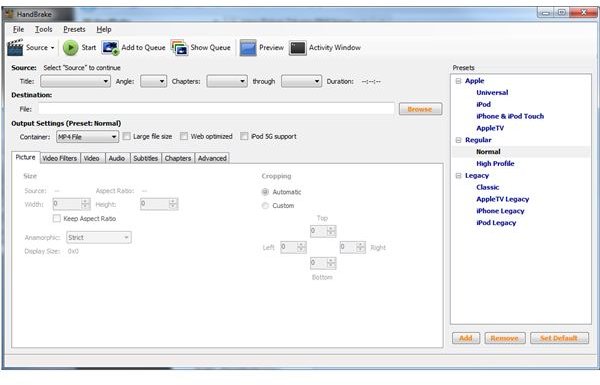Select the iPod Legacy preset

click(x=496, y=223)
